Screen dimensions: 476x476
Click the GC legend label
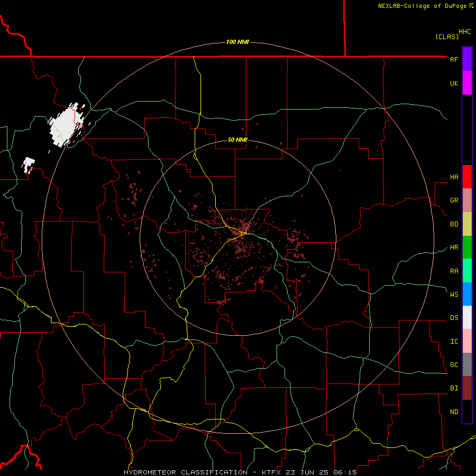(454, 365)
